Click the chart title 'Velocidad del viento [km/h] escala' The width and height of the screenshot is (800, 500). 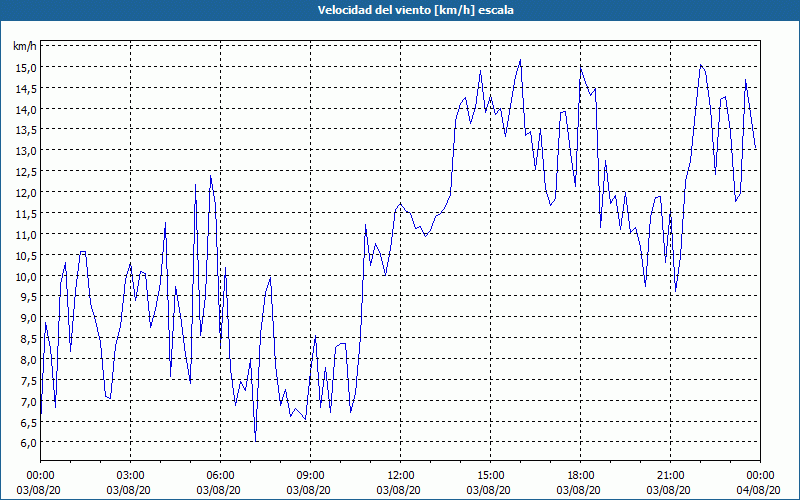[x=415, y=10]
